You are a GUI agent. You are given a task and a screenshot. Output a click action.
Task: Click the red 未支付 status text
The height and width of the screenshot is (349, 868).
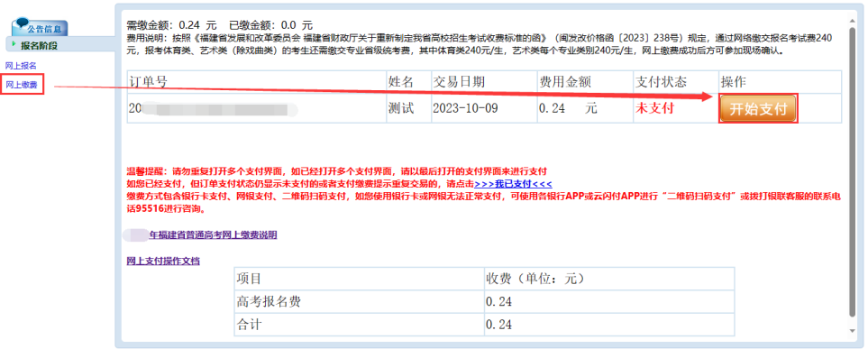tap(655, 108)
